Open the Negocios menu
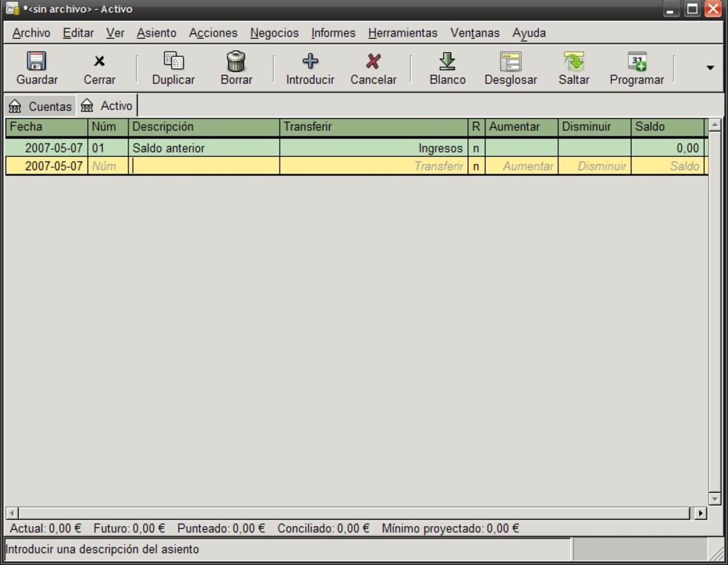 pos(275,33)
